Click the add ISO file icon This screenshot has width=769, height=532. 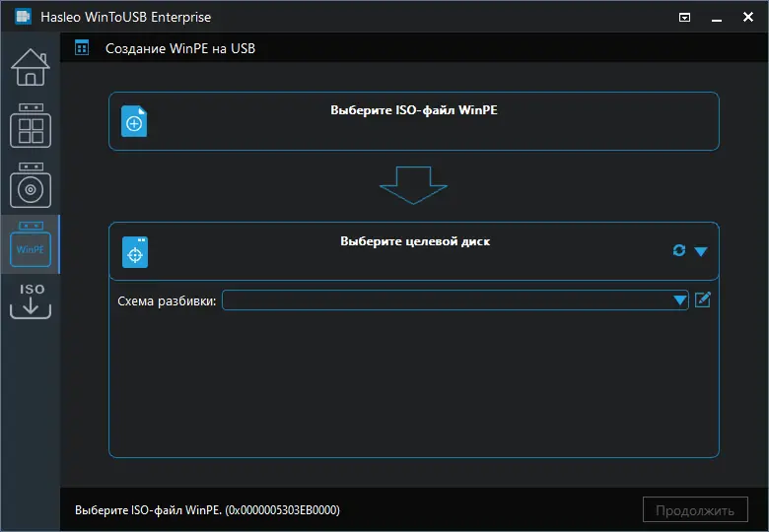134,122
